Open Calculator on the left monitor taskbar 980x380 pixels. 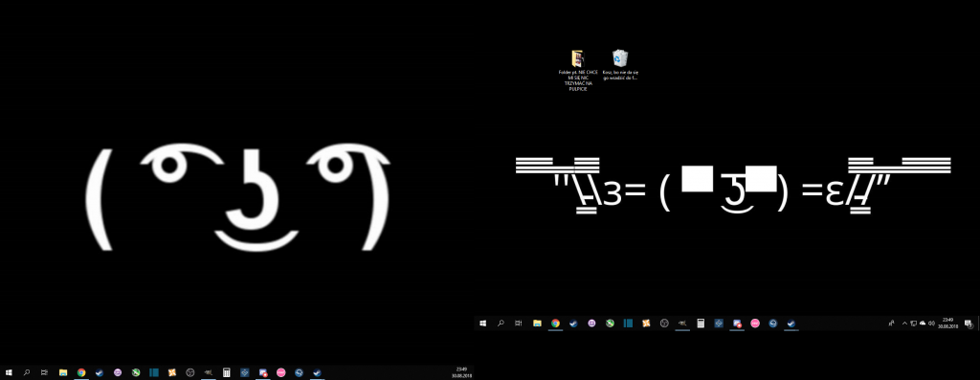pos(226,372)
